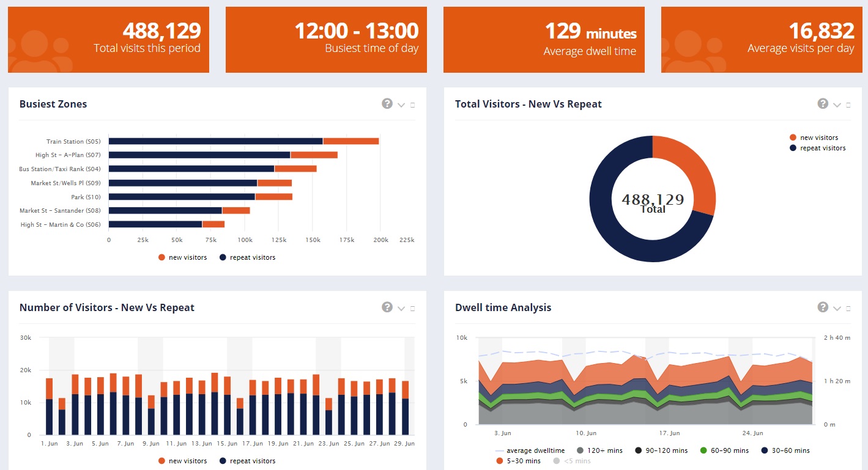Image resolution: width=868 pixels, height=470 pixels.
Task: Toggle repeat visitors legend in Busiest Zones
Action: tap(248, 257)
